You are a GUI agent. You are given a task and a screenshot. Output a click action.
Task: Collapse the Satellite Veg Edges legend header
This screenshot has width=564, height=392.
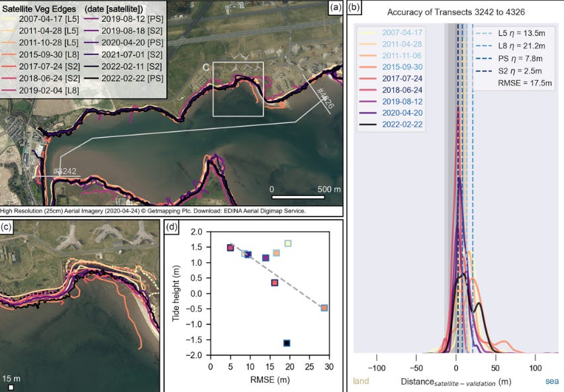tap(38, 9)
